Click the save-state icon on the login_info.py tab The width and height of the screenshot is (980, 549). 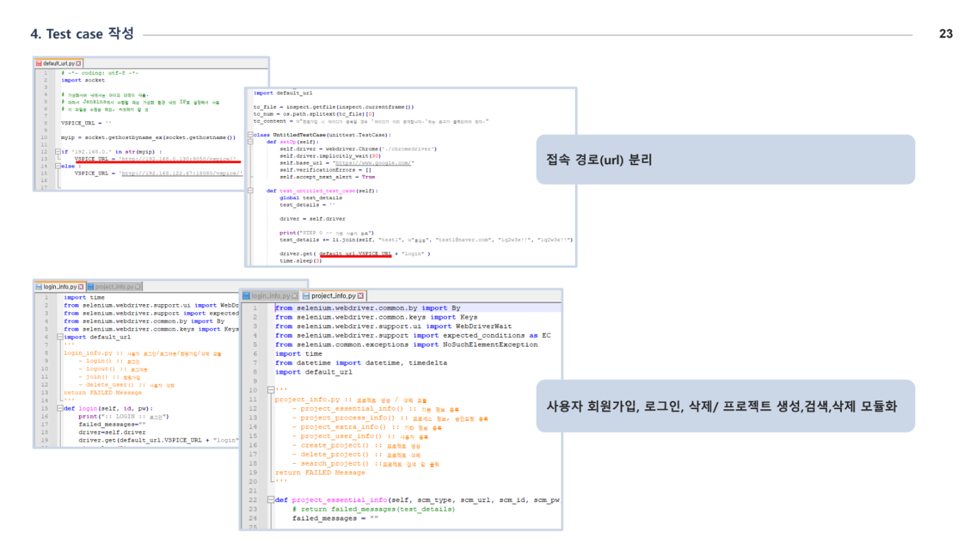click(x=38, y=286)
